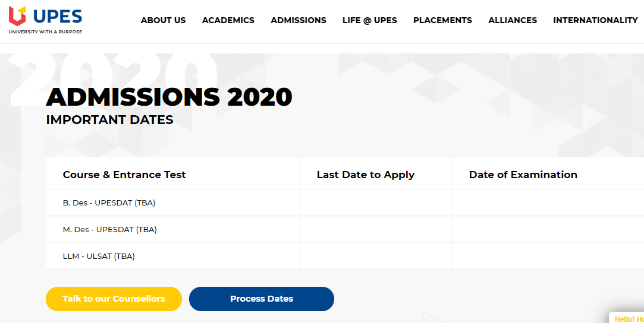Select the B. Des - UPESDAT (TBA) row
644x323 pixels.
[109, 203]
